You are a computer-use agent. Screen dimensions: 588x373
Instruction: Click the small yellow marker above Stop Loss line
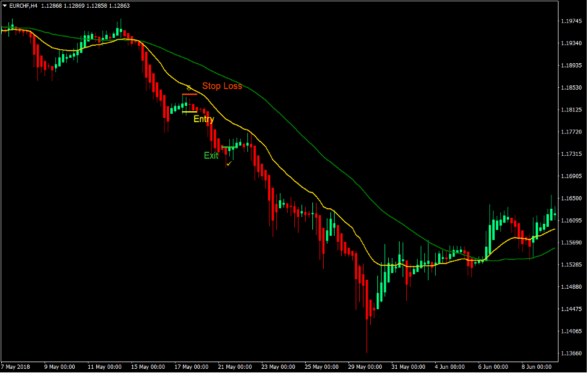189,88
